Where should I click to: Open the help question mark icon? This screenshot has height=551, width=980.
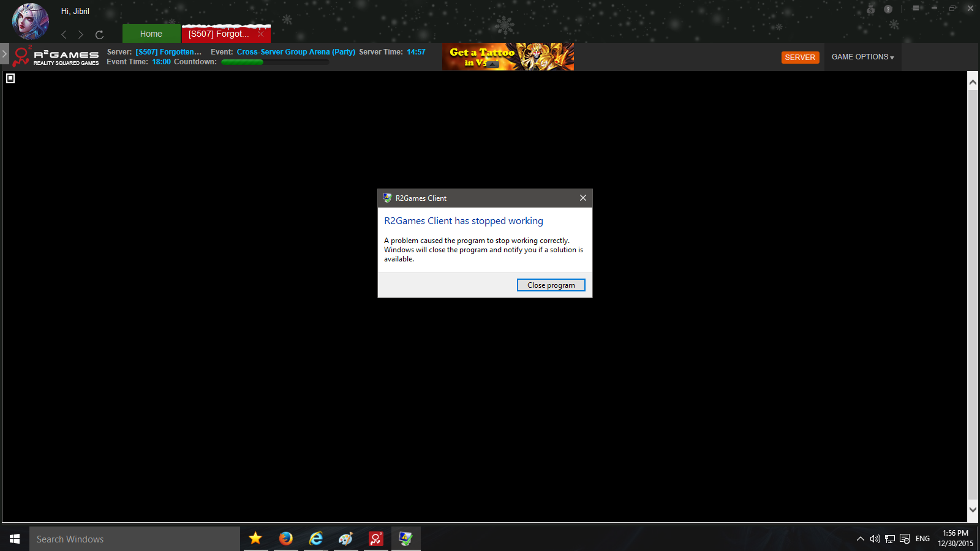(x=888, y=9)
